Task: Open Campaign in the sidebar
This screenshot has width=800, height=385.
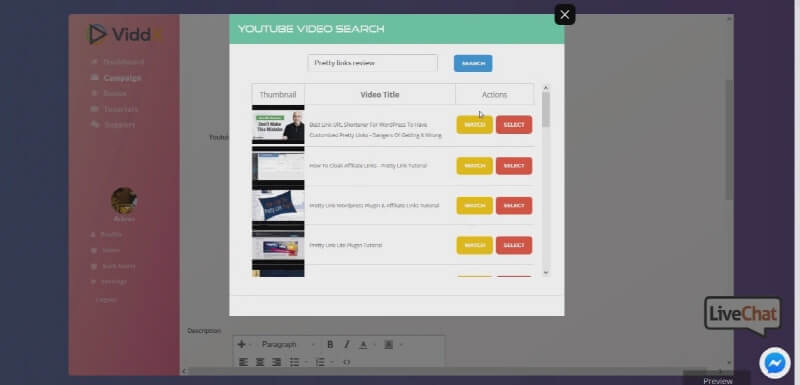Action: click(122, 78)
